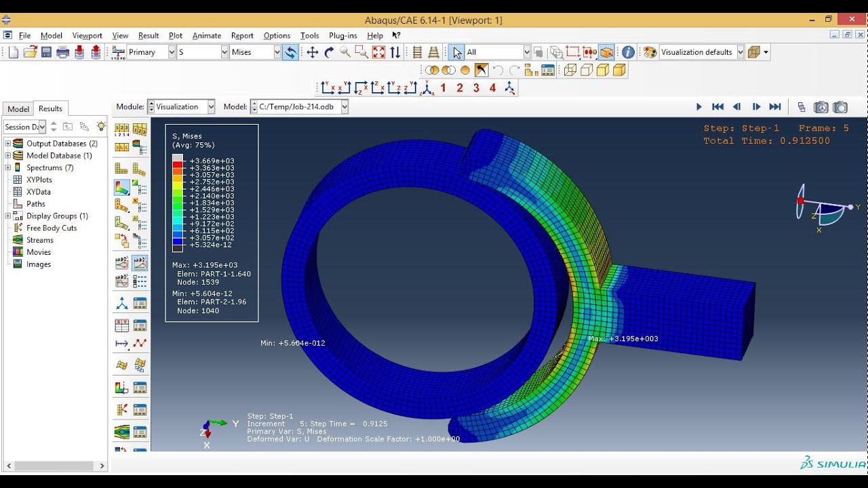Step to the next frame
Image resolution: width=868 pixels, height=488 pixels.
[756, 107]
